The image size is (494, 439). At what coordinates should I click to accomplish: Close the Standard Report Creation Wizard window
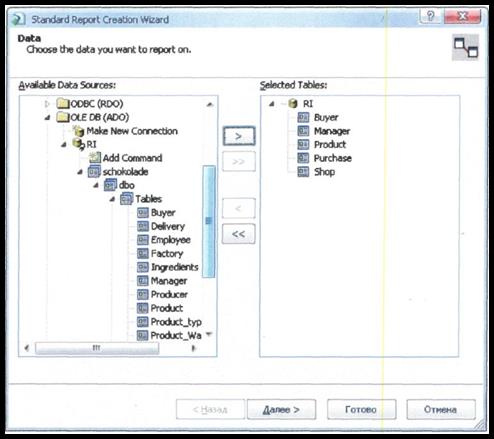click(x=463, y=16)
